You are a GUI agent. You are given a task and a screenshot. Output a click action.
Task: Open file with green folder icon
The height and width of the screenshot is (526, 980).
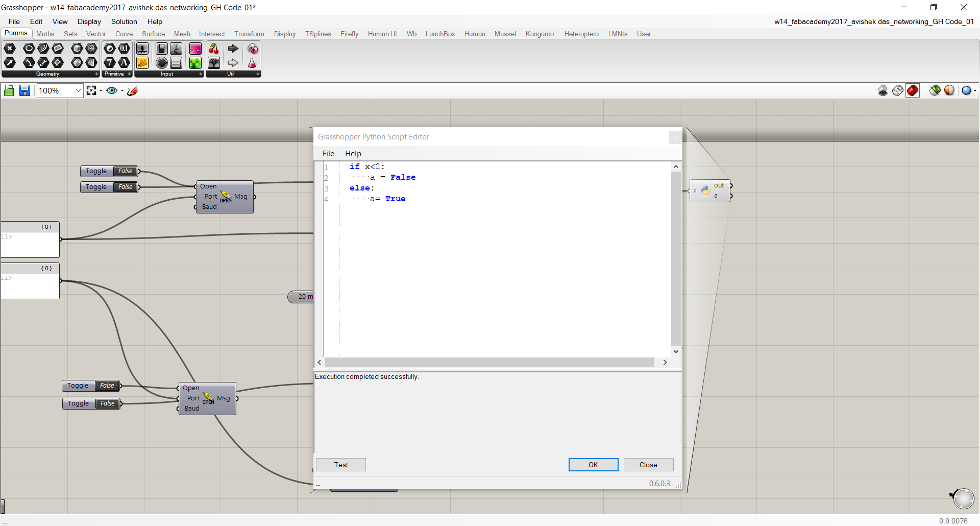[x=9, y=91]
